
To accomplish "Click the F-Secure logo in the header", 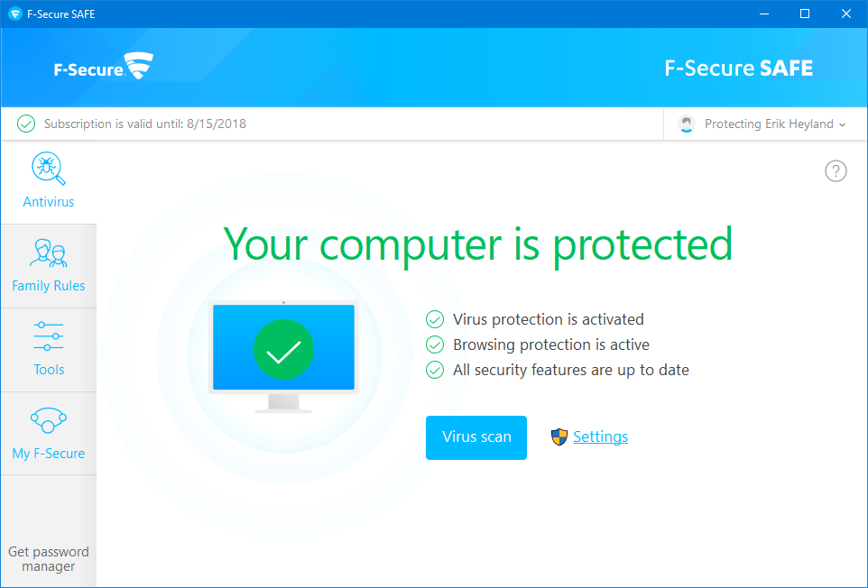I will (x=103, y=68).
